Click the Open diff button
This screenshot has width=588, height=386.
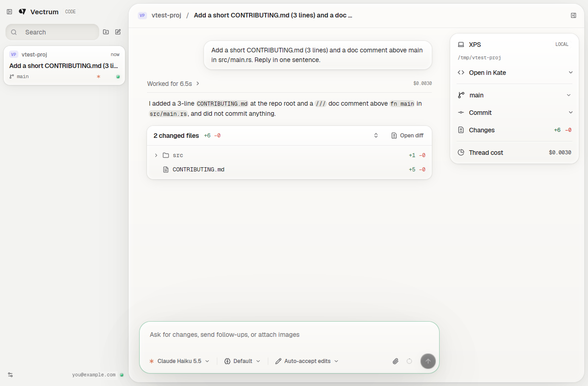click(x=407, y=136)
